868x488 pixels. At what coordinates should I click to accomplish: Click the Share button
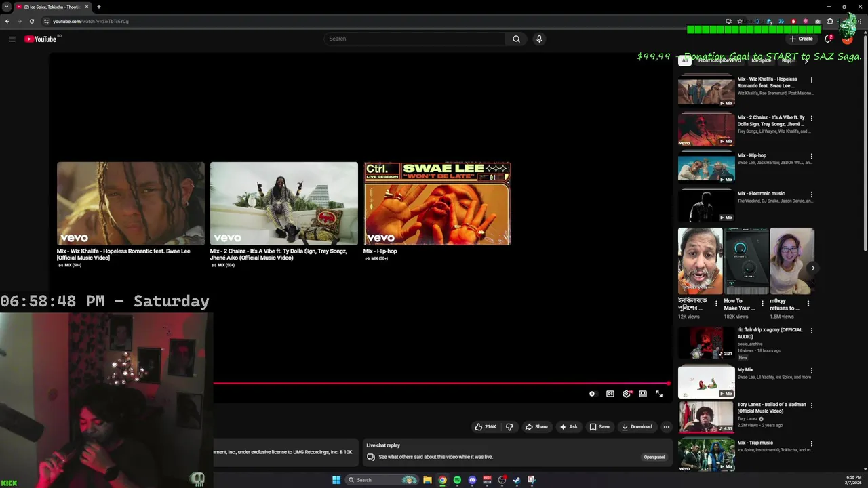click(x=536, y=427)
